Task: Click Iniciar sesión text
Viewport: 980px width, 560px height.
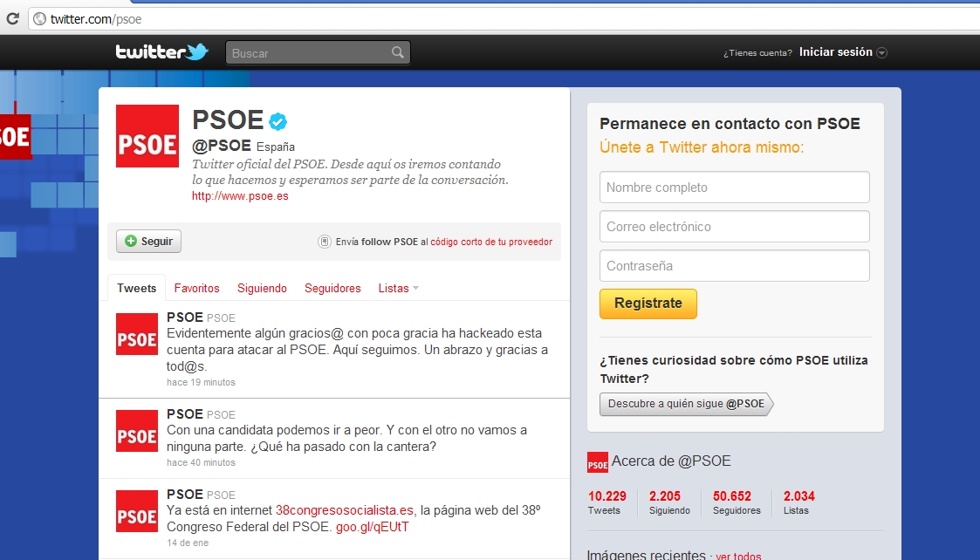Action: pyautogui.click(x=836, y=51)
